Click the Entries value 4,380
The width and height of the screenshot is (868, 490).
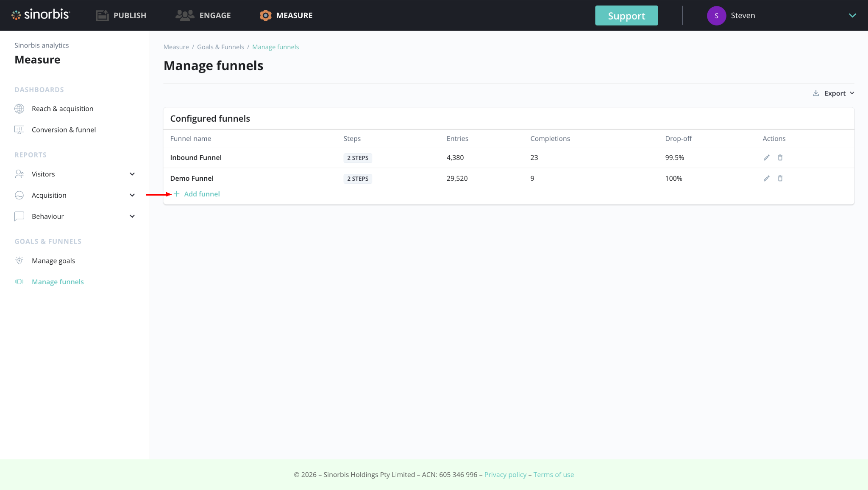[455, 157]
